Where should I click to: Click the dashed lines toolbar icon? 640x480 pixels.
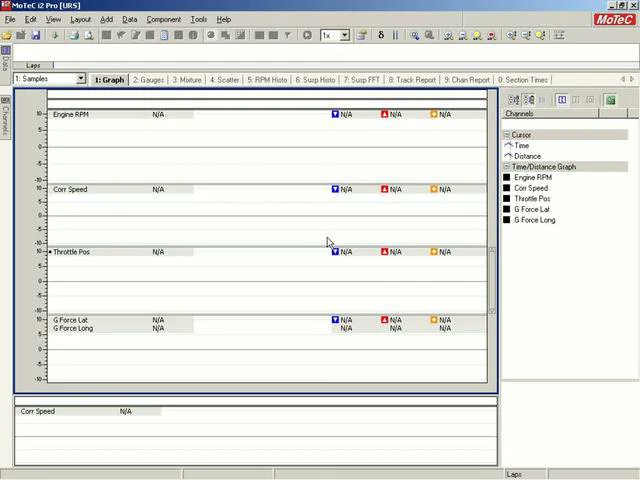coord(559,36)
